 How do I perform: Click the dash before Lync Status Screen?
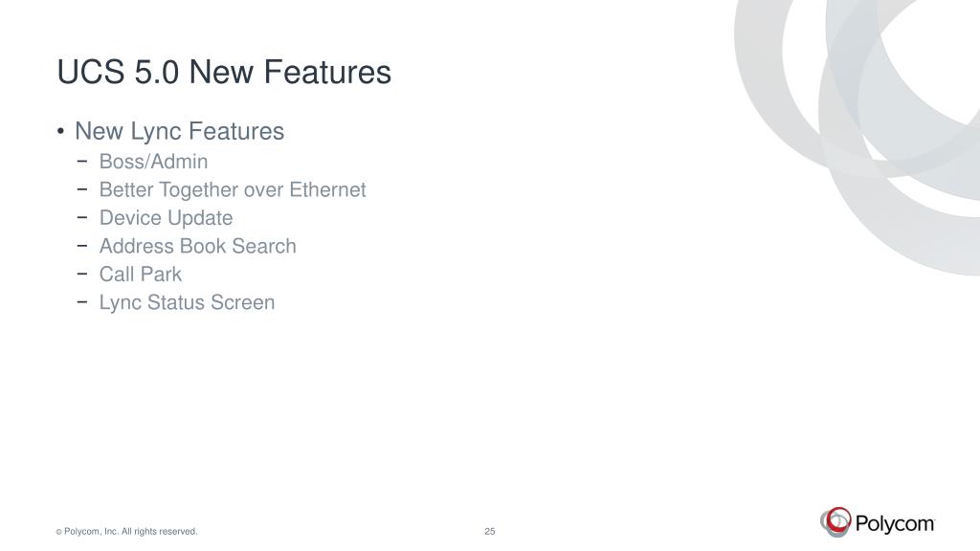click(x=82, y=301)
